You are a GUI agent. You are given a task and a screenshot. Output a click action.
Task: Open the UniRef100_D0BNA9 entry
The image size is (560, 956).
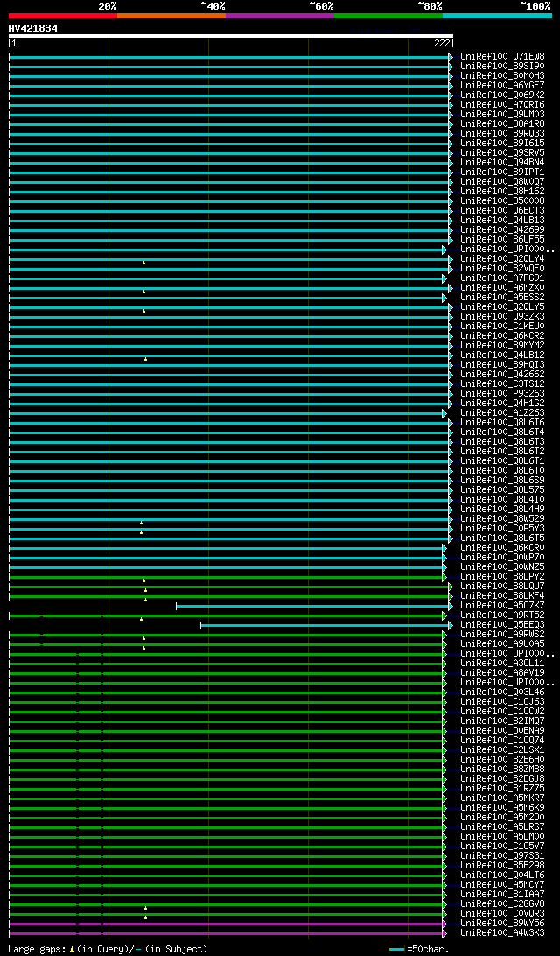click(x=502, y=730)
